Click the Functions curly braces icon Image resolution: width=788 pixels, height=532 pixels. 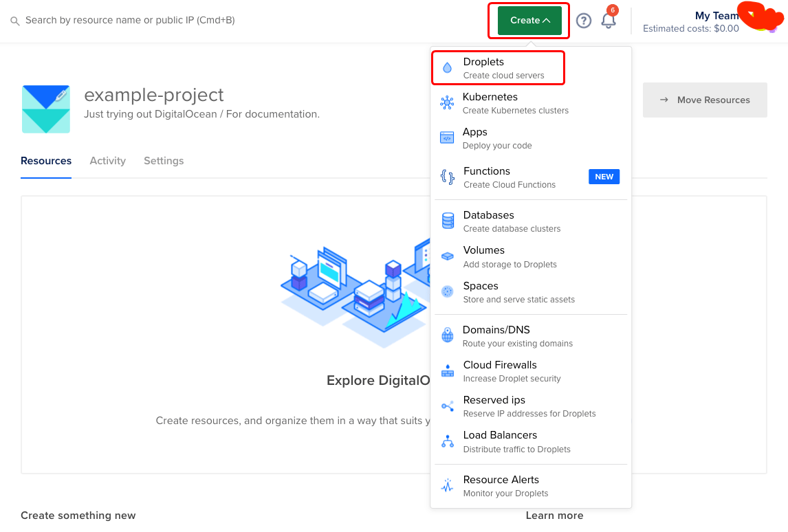click(x=448, y=177)
